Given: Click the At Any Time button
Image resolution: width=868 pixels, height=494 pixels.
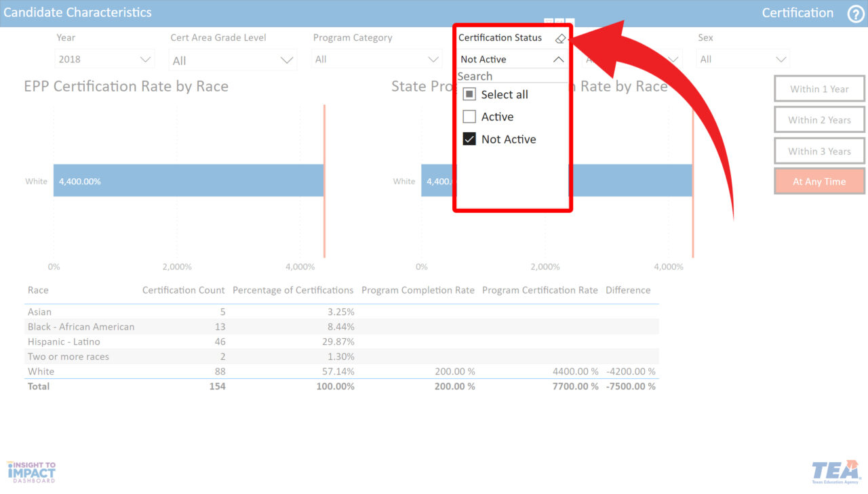Looking at the screenshot, I should click(x=819, y=182).
